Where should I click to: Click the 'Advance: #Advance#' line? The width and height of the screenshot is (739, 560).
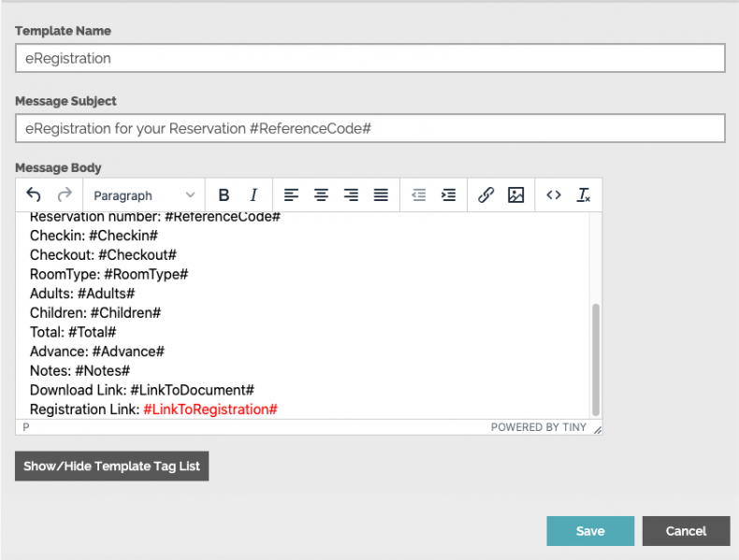click(97, 352)
